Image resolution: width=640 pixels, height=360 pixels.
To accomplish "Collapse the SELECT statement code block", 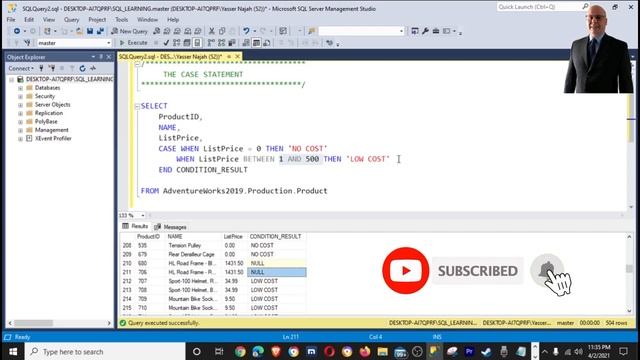I will pyautogui.click(x=137, y=106).
